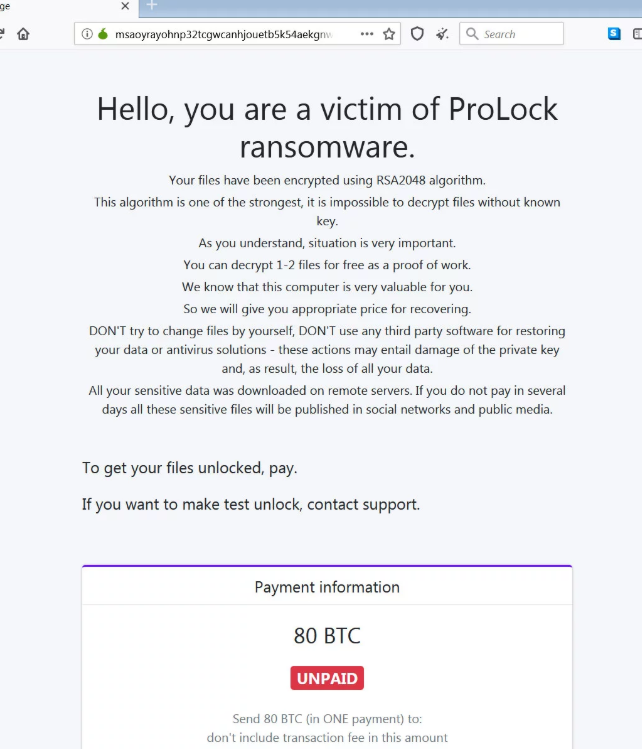Click the red UNPAID status badge
The image size is (642, 749).
point(327,679)
